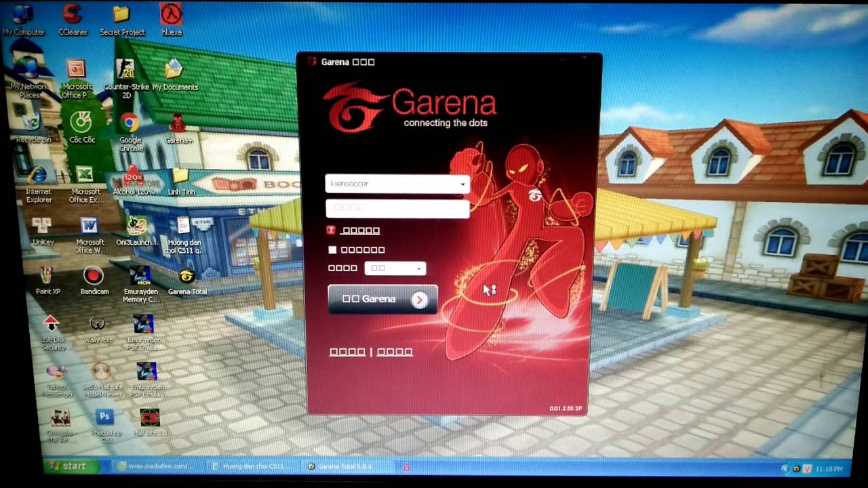The image size is (868, 488).
Task: Click the bottom-left underlined link in Garena window
Action: click(x=347, y=352)
